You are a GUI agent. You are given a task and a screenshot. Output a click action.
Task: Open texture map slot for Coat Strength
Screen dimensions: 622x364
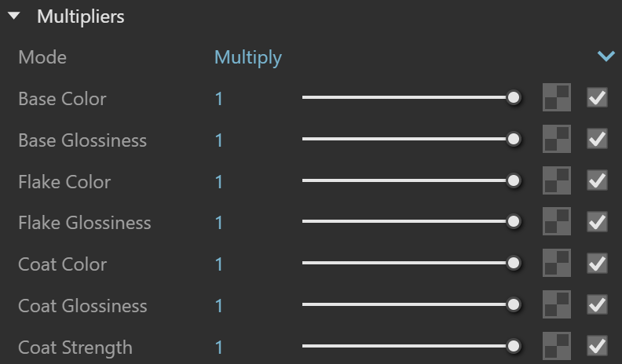pyautogui.click(x=557, y=346)
